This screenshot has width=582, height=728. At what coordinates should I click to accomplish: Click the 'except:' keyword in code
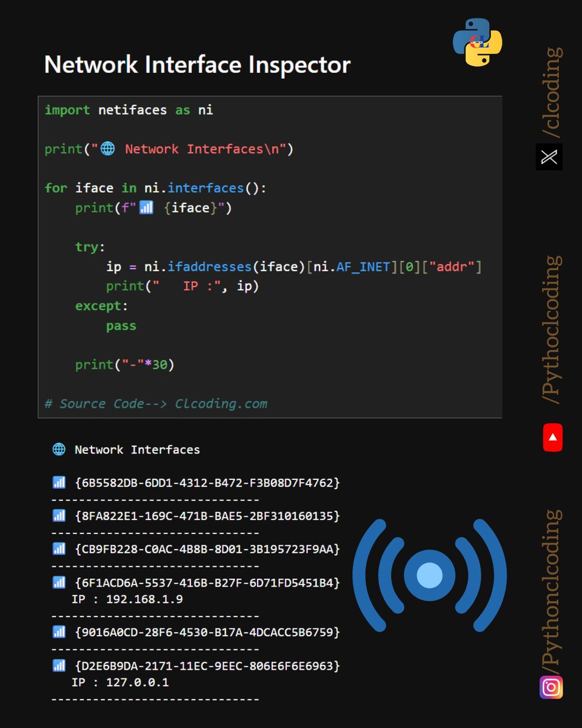102,306
